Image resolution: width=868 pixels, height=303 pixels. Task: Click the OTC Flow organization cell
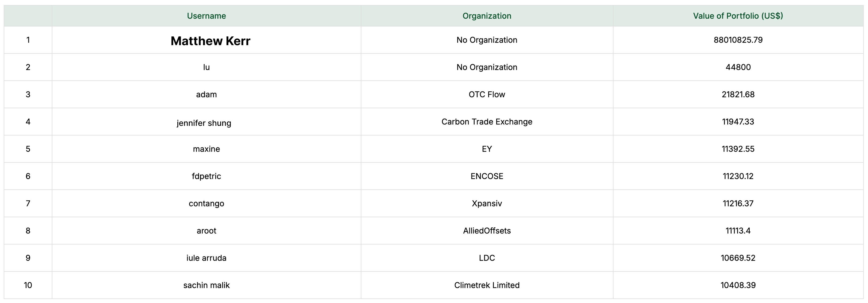click(x=487, y=94)
